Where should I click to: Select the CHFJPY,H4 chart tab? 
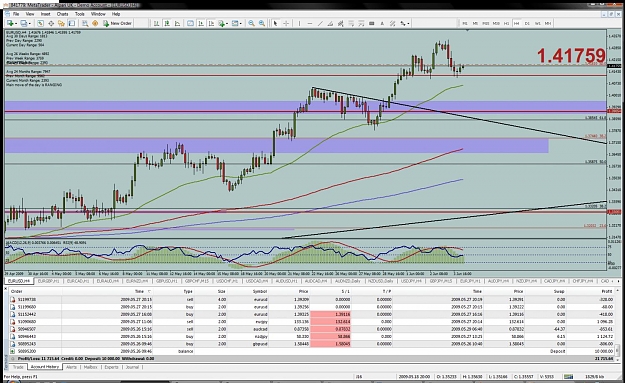[x=583, y=281]
